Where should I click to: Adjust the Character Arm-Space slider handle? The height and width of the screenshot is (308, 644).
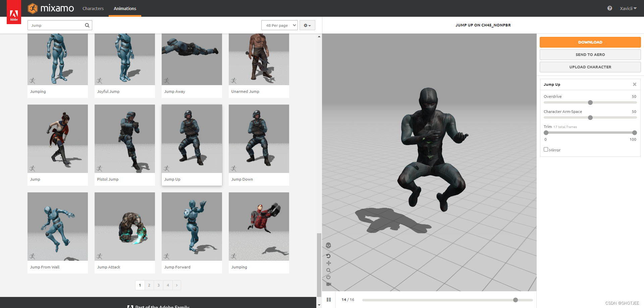tap(590, 118)
